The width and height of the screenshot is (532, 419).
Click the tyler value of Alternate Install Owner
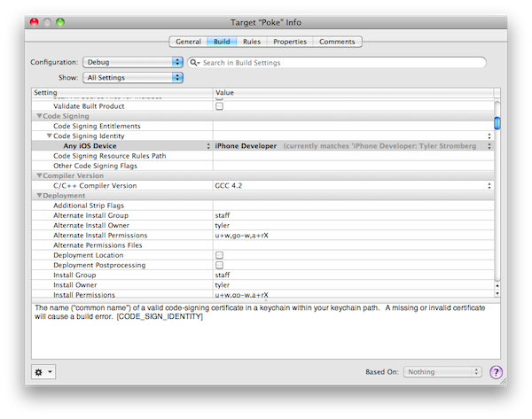[223, 225]
